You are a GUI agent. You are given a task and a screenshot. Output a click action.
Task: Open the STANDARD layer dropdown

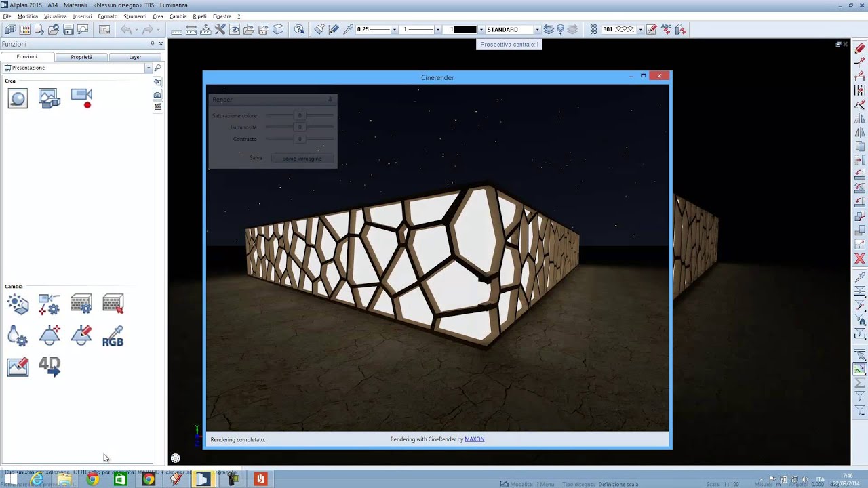click(537, 29)
